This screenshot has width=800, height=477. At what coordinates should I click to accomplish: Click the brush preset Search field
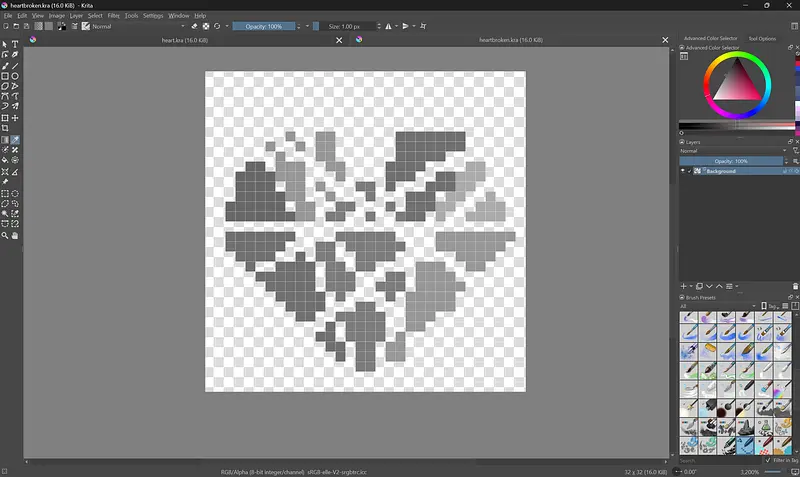coord(718,460)
